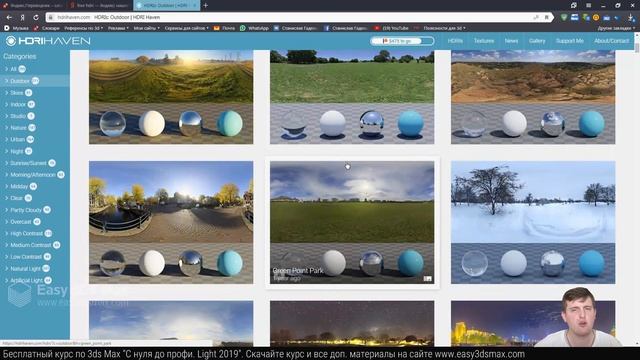
Task: Open the Textures nav menu item
Action: [x=484, y=41]
